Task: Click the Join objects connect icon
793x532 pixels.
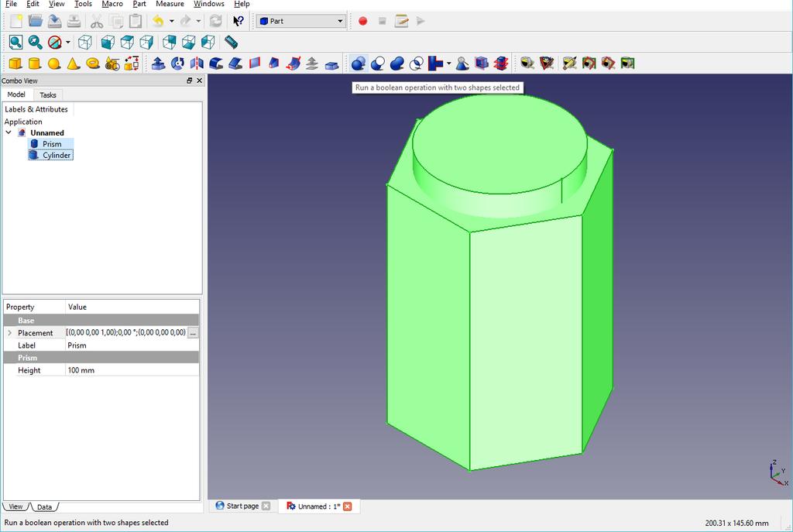Action: click(x=435, y=63)
